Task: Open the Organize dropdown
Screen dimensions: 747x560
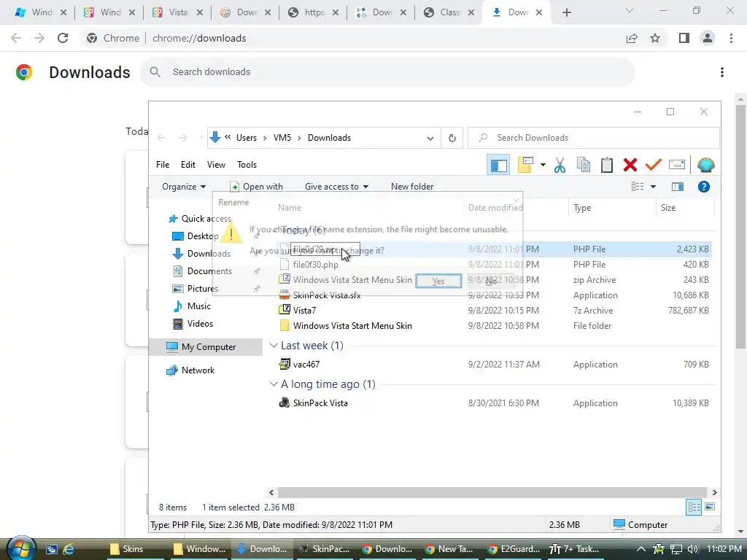Action: click(183, 187)
